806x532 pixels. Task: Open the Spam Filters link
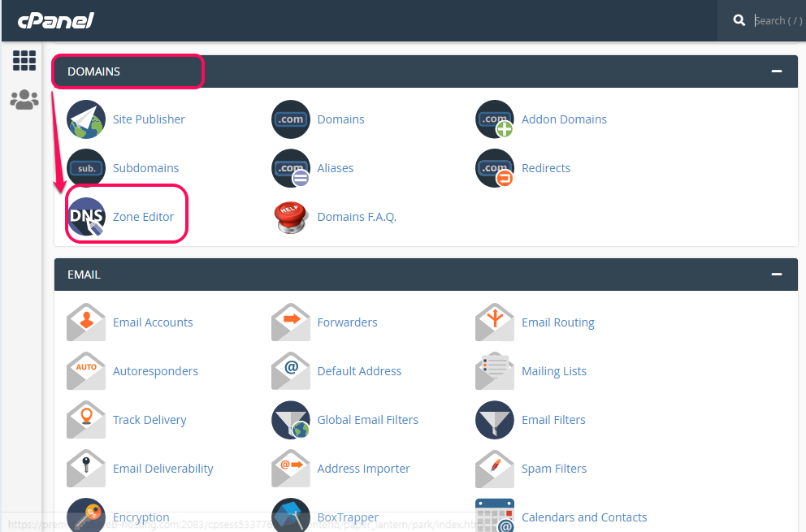[x=553, y=469]
